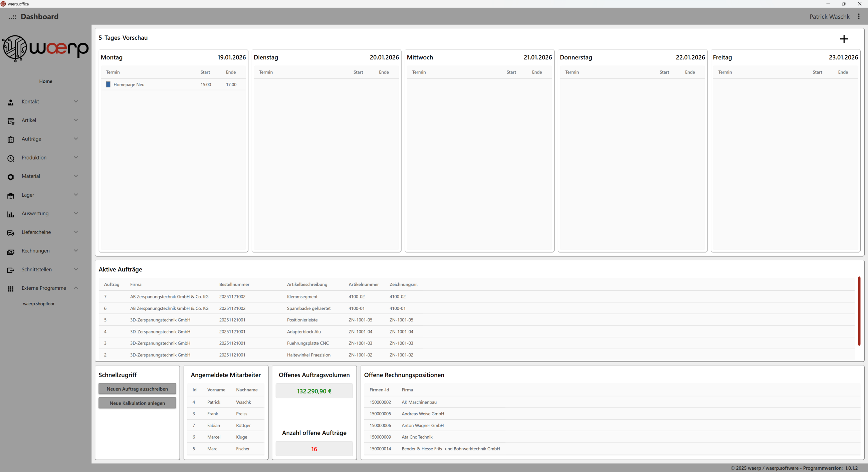Click the Lieferscheine truck icon
868x472 pixels.
[x=11, y=233]
